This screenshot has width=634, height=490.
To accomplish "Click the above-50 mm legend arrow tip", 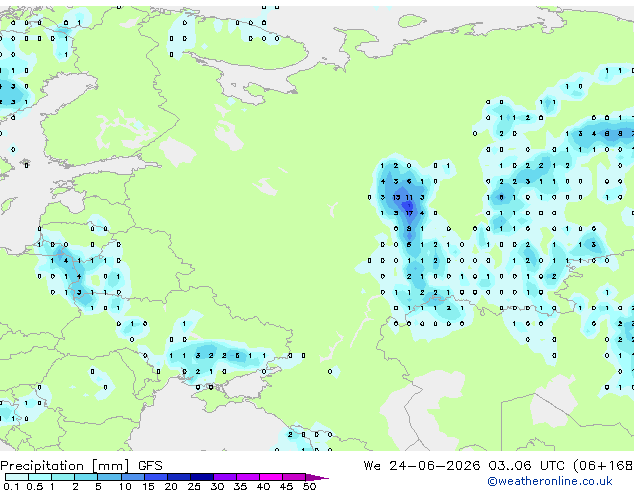I will click(317, 478).
